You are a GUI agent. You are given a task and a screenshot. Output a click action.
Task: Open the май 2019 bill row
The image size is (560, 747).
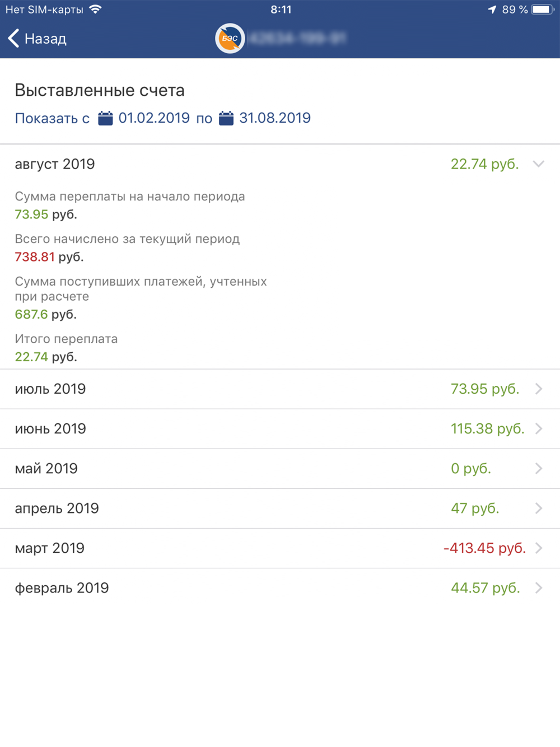[280, 468]
